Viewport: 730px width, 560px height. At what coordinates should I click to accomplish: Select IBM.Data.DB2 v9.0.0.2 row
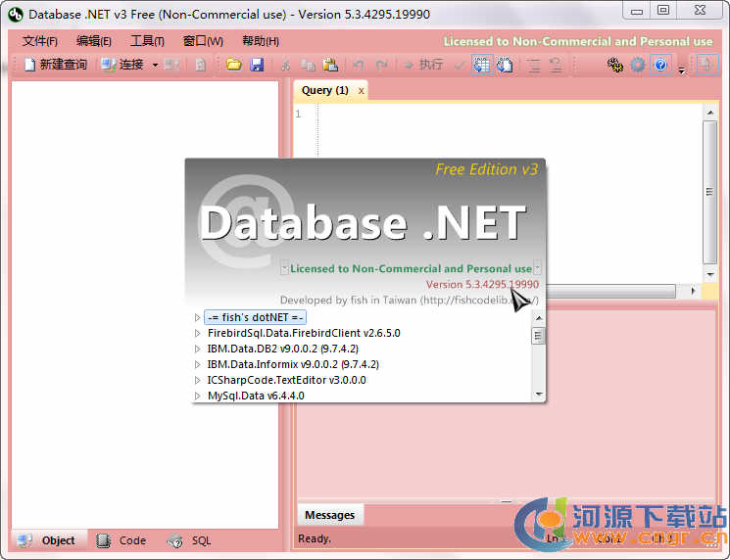(x=282, y=349)
